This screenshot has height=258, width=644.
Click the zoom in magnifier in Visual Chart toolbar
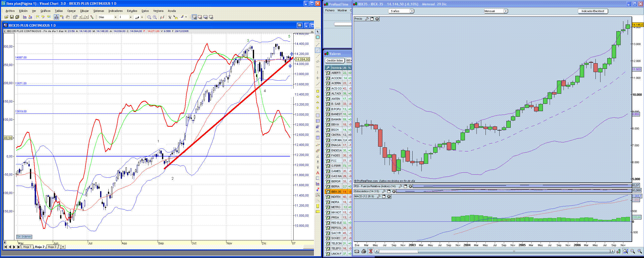pos(155,17)
